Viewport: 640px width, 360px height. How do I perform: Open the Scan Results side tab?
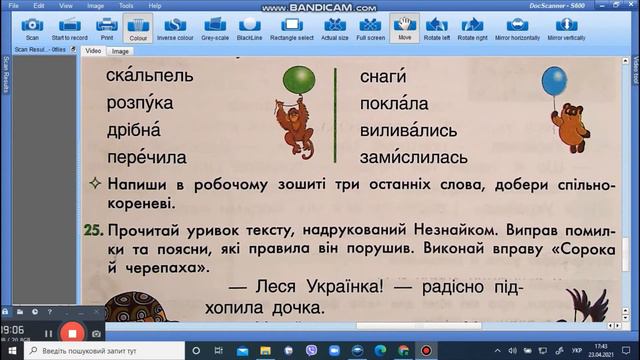[x=6, y=75]
